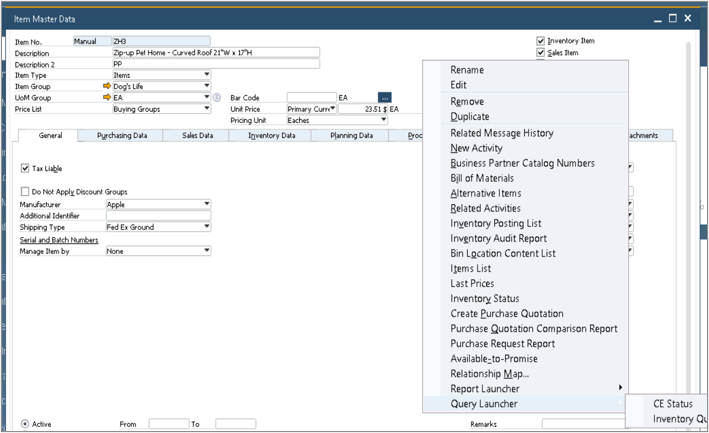Uncheck the Tax Liable checkbox

coord(25,168)
